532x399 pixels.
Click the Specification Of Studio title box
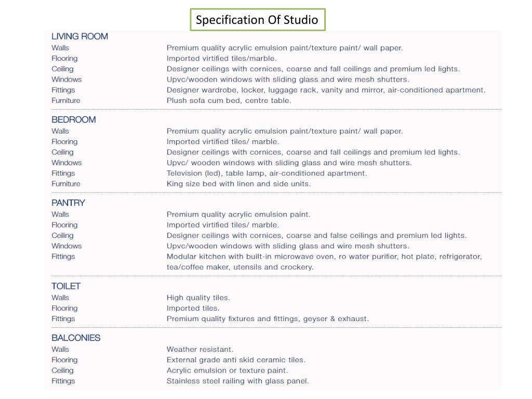[258, 20]
